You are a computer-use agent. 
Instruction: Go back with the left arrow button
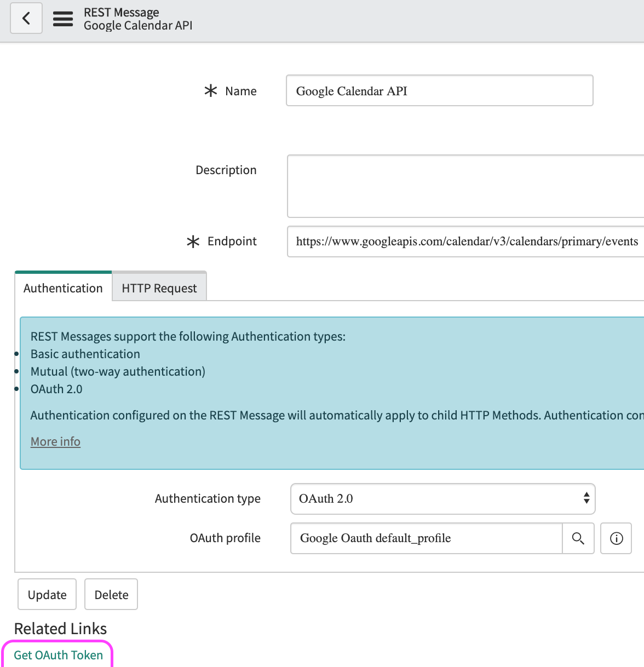(26, 18)
